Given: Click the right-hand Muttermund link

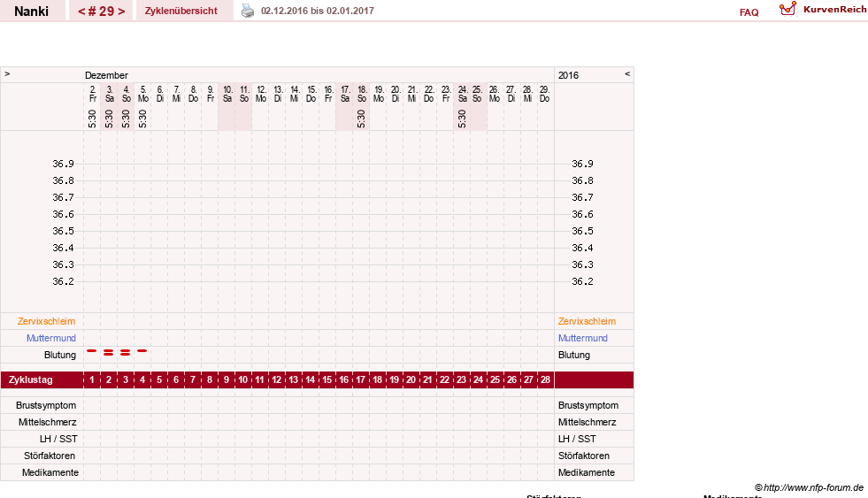Looking at the screenshot, I should (583, 338).
